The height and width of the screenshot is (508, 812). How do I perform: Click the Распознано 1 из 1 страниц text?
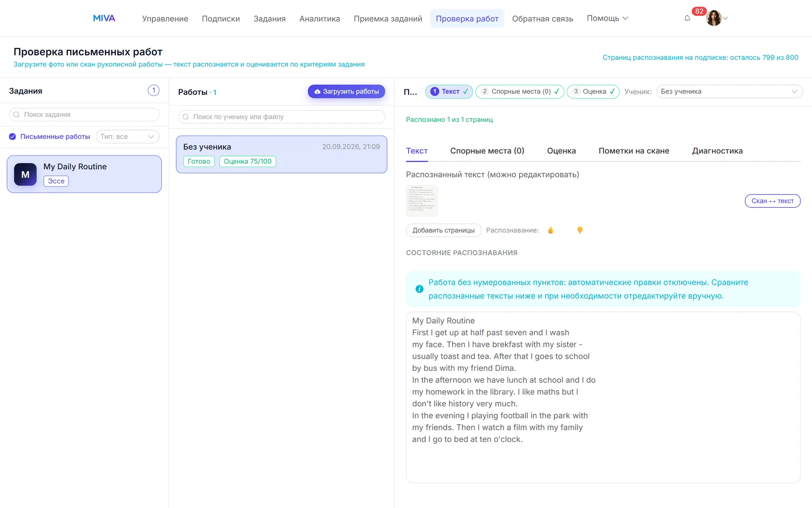(449, 120)
